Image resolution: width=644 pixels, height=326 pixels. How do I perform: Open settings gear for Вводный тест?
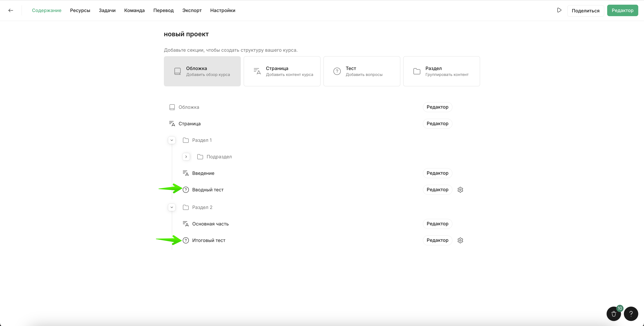[x=460, y=190]
